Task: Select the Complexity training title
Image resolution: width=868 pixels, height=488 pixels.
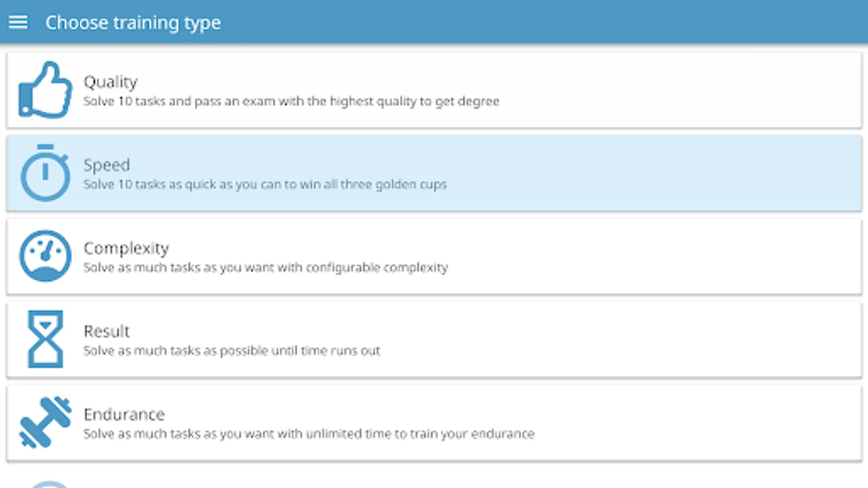Action: 126,248
